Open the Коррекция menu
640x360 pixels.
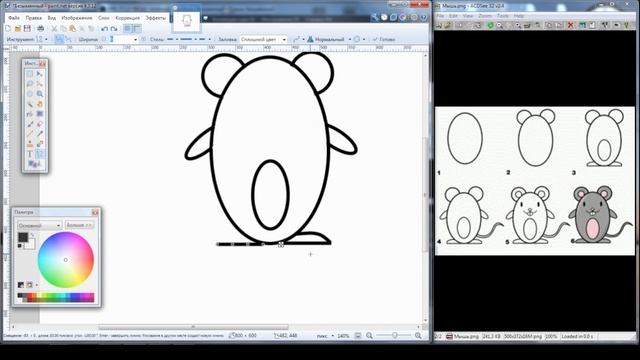pos(127,18)
